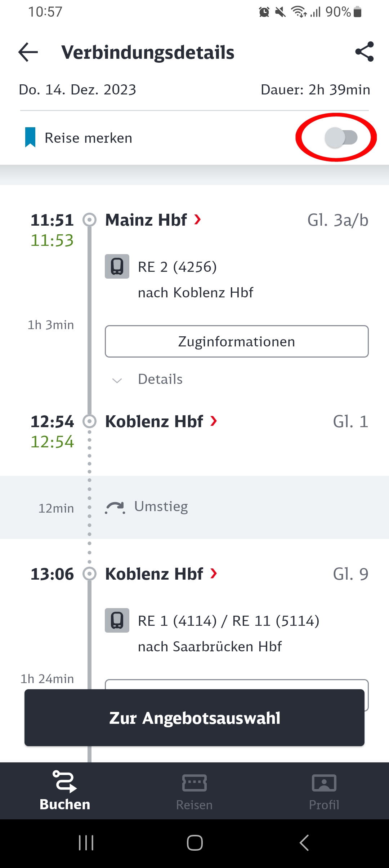Viewport: 389px width, 868px height.
Task: Tap the Android home button
Action: click(194, 843)
